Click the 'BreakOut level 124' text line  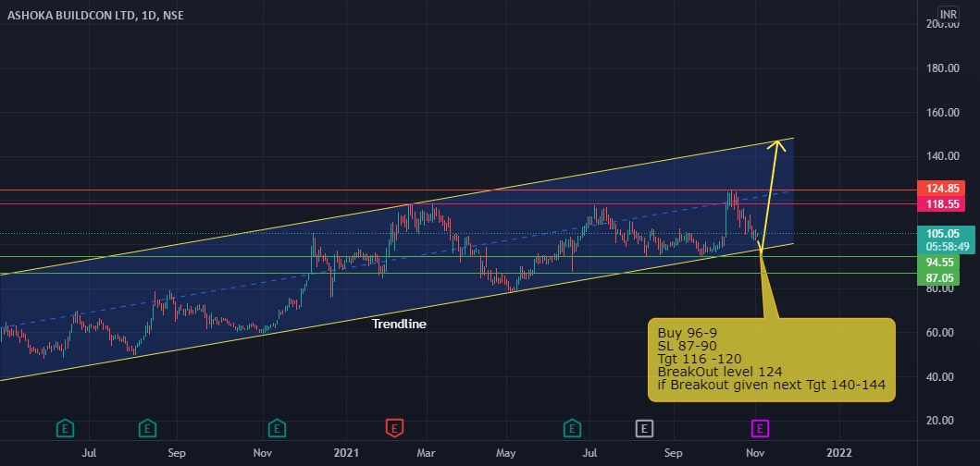coord(720,372)
